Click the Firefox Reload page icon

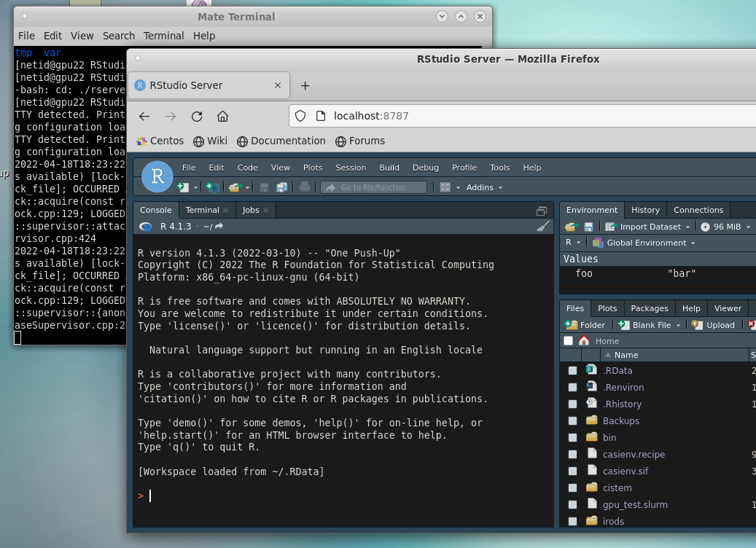[197, 116]
